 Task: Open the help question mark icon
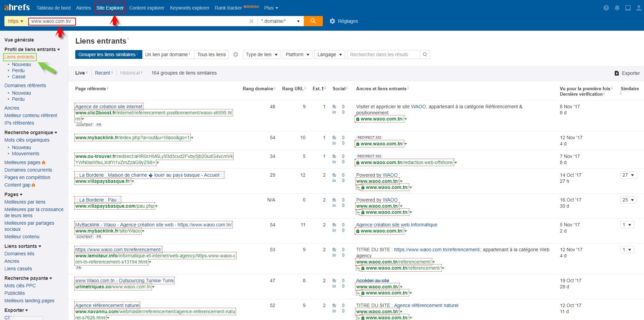pyautogui.click(x=606, y=8)
